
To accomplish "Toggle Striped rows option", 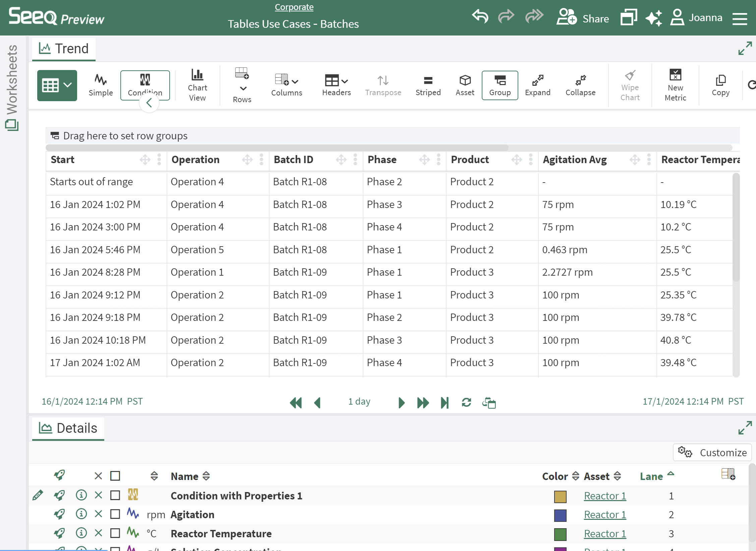I will click(428, 86).
